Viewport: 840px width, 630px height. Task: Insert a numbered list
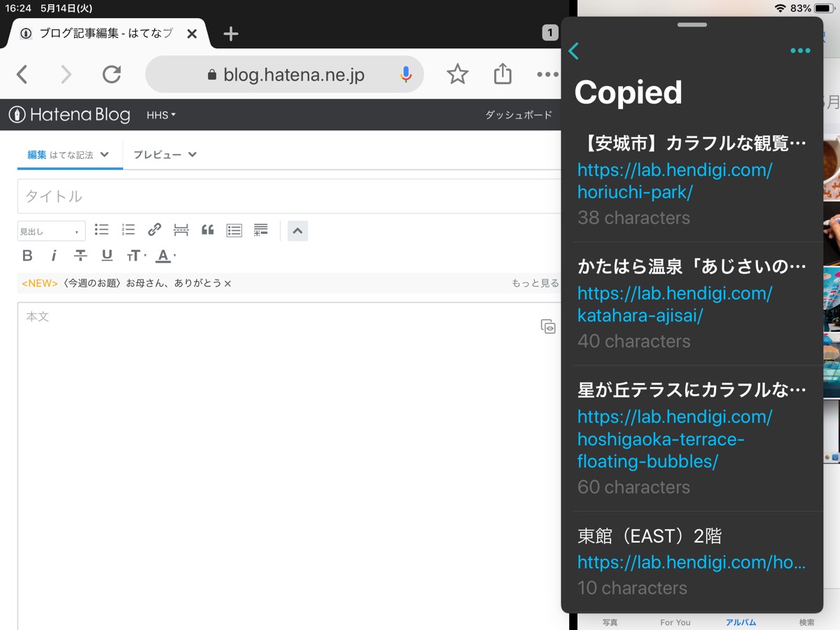click(128, 230)
